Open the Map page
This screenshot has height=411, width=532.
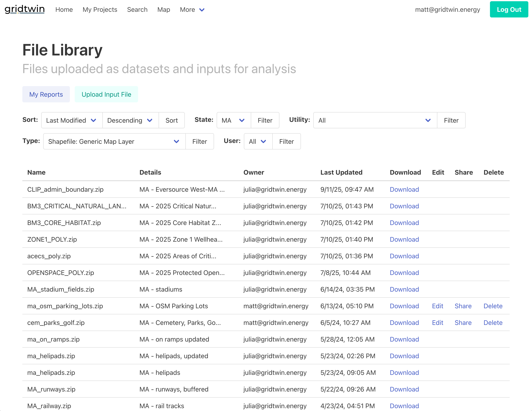tap(163, 10)
